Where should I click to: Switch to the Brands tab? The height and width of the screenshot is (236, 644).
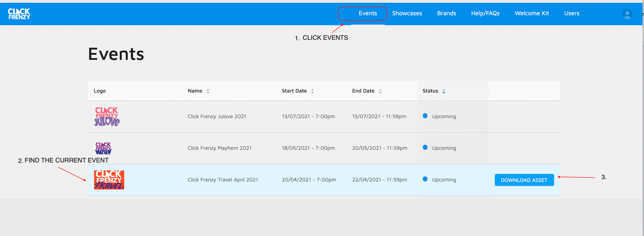pyautogui.click(x=447, y=13)
